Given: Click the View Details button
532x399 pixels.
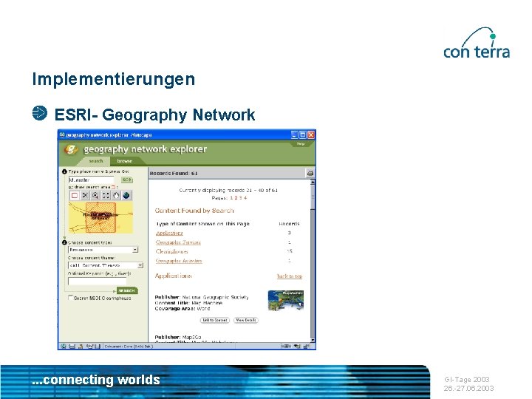Looking at the screenshot, I should pyautogui.click(x=246, y=320).
